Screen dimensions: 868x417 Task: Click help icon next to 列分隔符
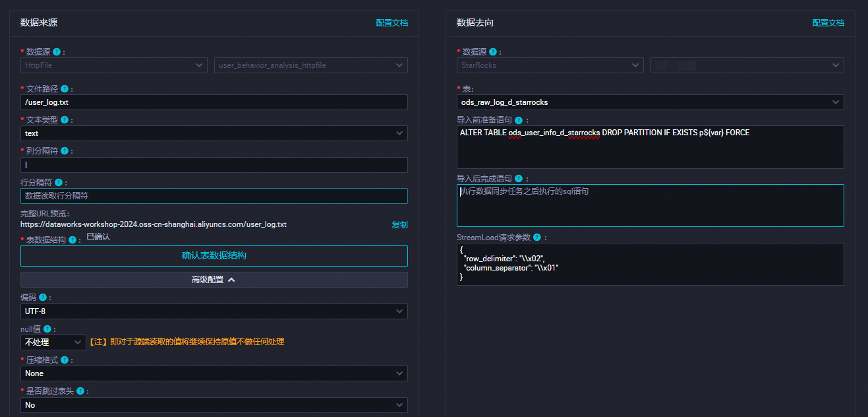click(65, 151)
